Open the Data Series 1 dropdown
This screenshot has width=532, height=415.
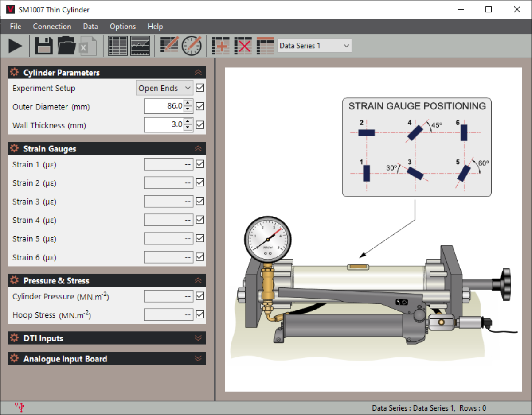[x=314, y=46]
